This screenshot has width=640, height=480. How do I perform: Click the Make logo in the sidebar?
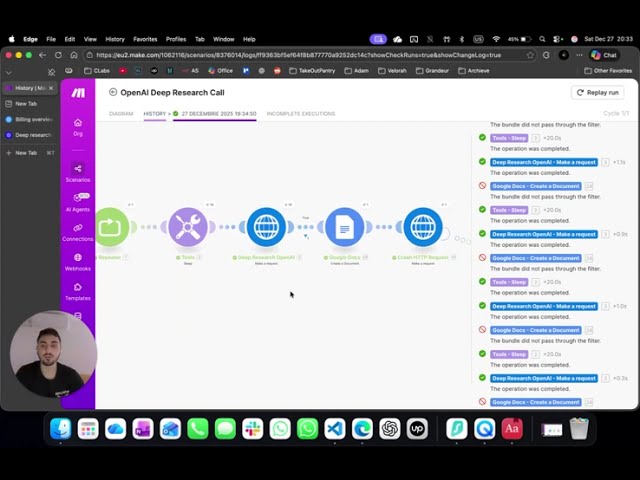click(78, 93)
